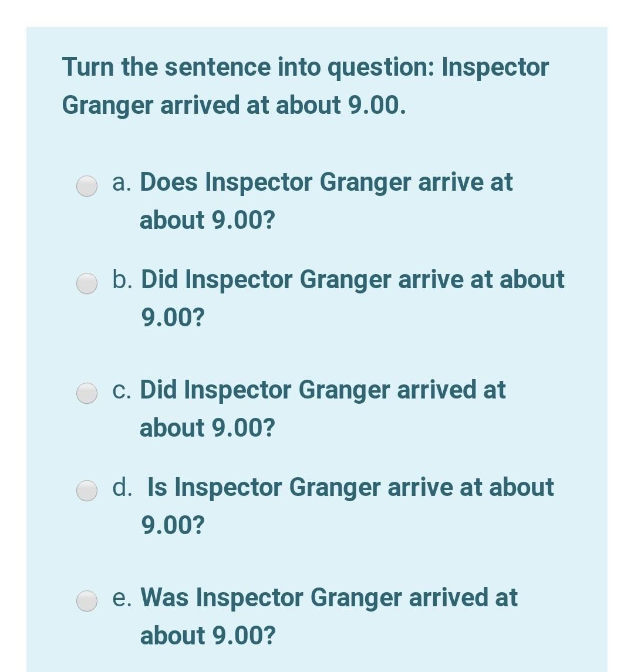Viewport: 634px width, 672px height.
Task: Click the answer text 'Did Inspector Granger arrive at about'
Action: 352,279
